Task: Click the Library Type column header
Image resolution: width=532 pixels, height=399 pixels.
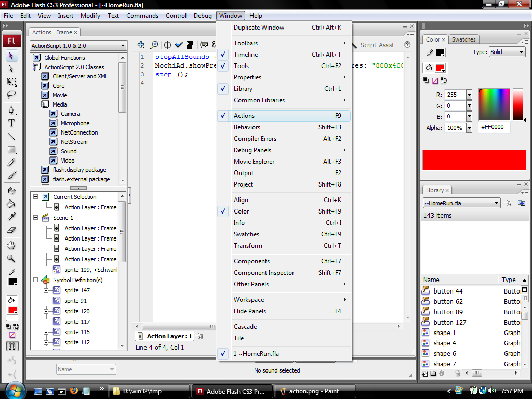Action: pyautogui.click(x=509, y=280)
